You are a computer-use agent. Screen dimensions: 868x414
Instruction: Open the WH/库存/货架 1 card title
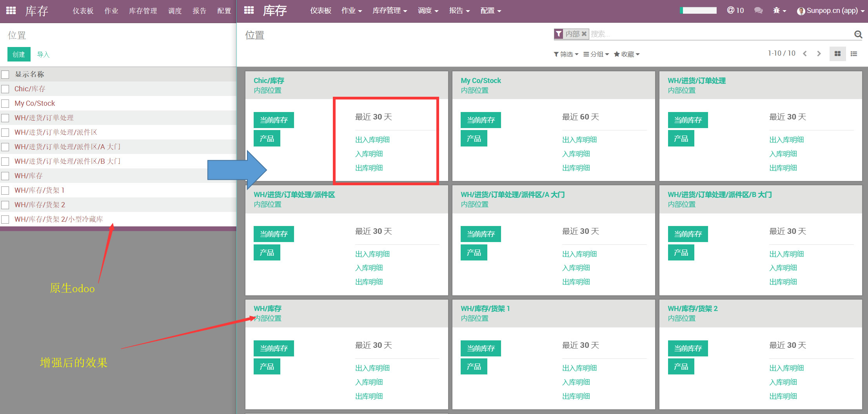pos(485,309)
